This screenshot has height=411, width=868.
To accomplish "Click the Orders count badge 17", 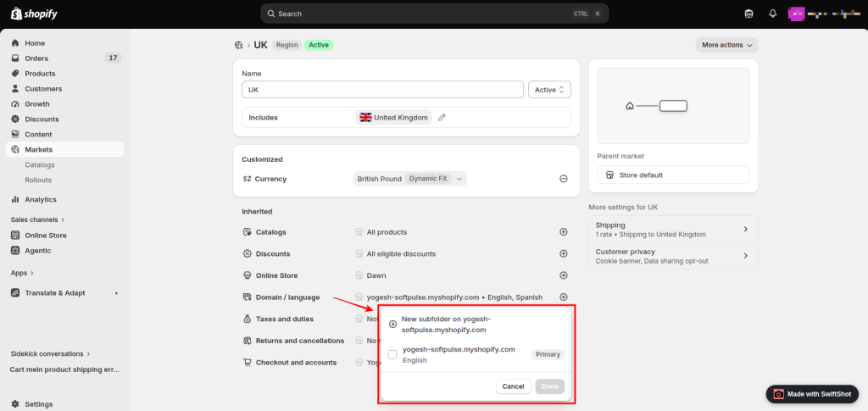I will coord(113,58).
